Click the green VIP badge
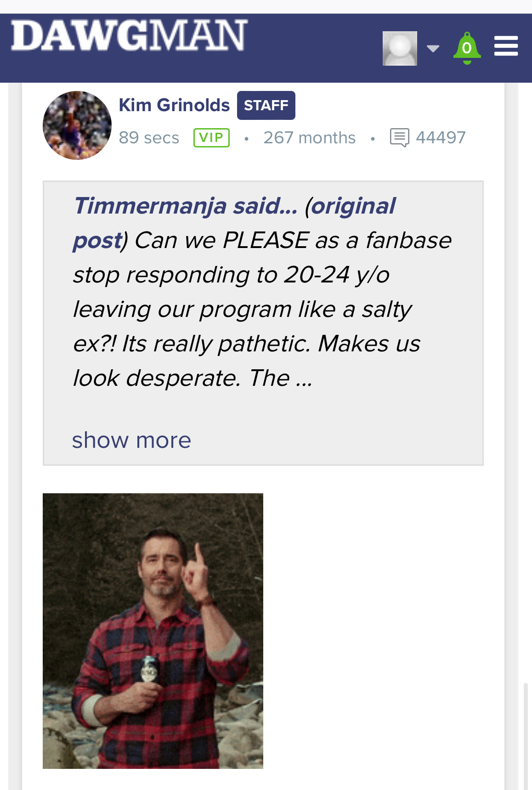The image size is (532, 790). [x=211, y=138]
